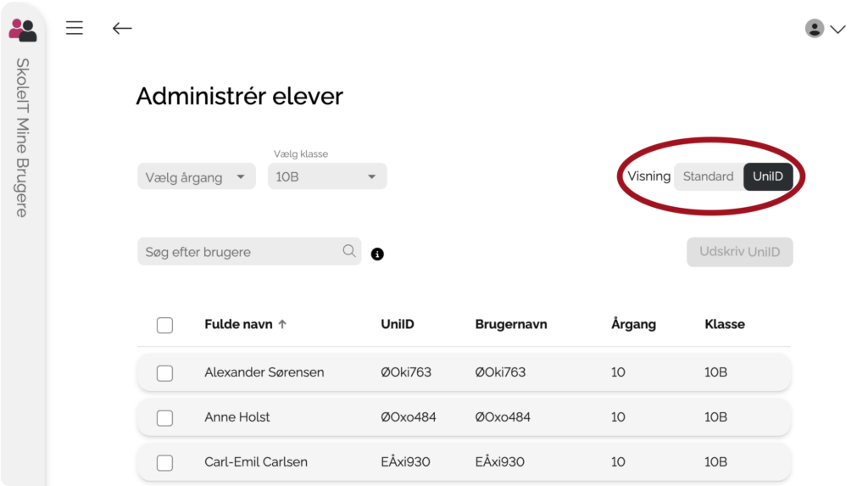The image size is (868, 486).
Task: Click the info icon beside search
Action: [378, 254]
